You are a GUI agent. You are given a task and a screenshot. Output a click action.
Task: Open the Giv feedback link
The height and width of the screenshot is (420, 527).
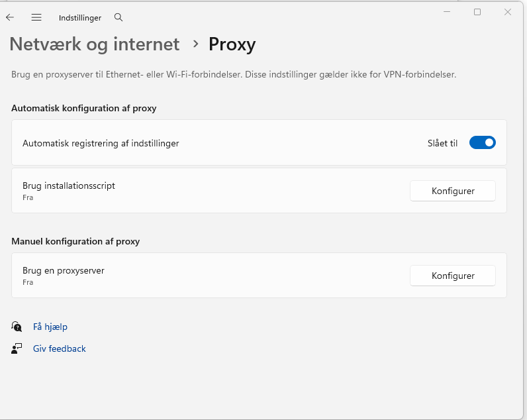tap(59, 348)
